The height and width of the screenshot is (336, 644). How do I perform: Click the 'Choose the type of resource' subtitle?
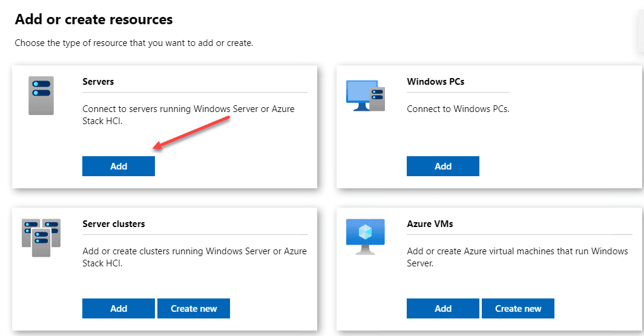(134, 43)
